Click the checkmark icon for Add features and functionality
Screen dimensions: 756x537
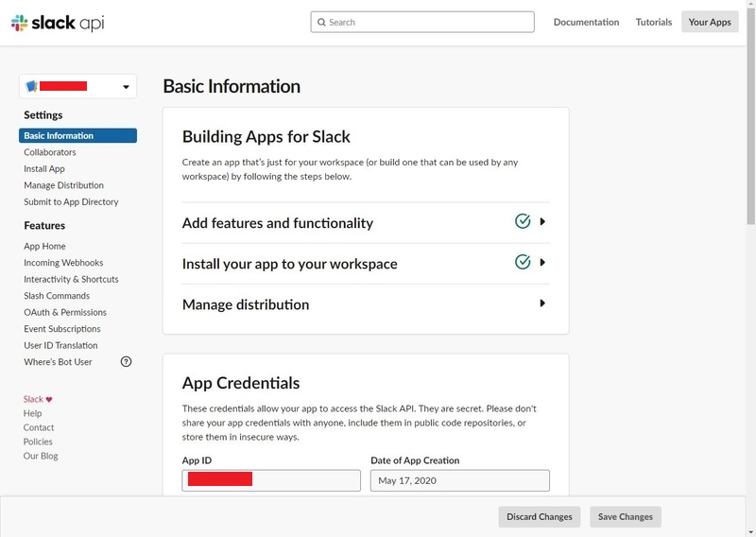click(523, 221)
